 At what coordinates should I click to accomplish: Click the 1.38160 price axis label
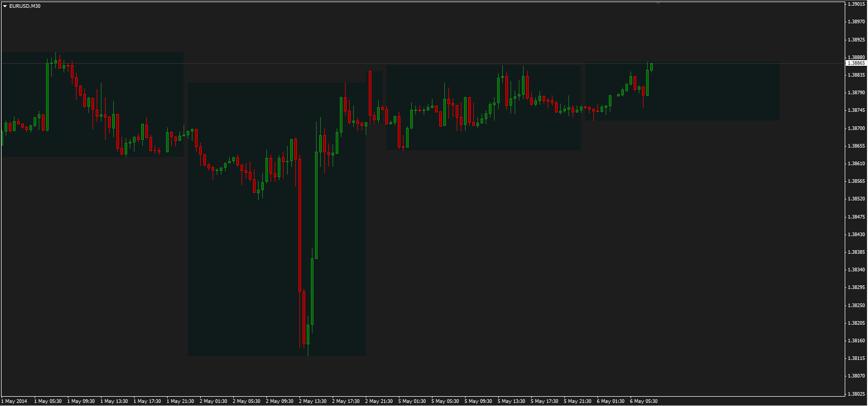tap(856, 341)
